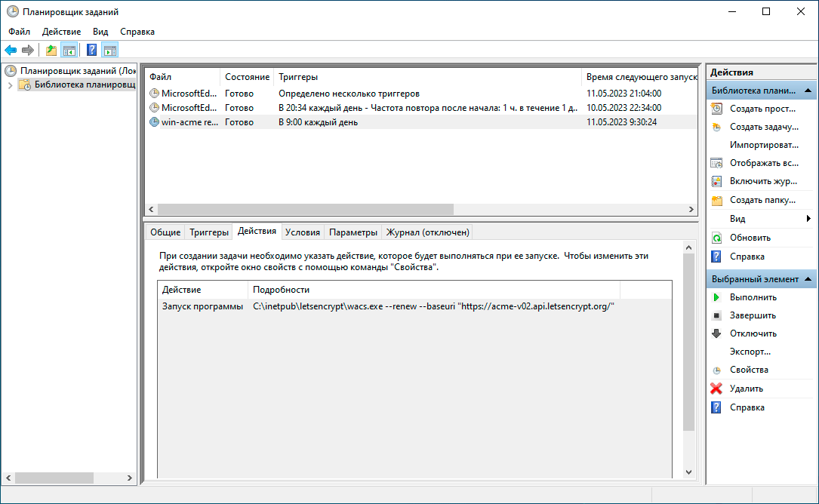Click the task list horizontal scrollbar

click(306, 210)
